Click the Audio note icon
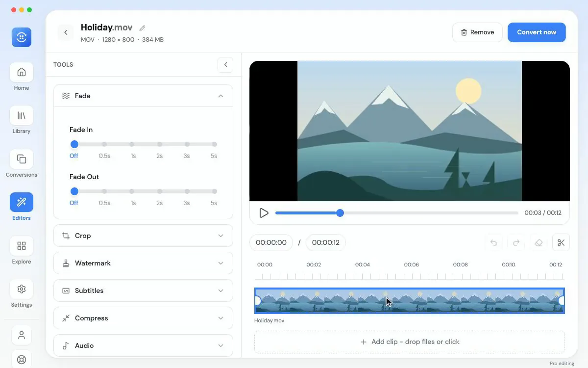 click(66, 345)
